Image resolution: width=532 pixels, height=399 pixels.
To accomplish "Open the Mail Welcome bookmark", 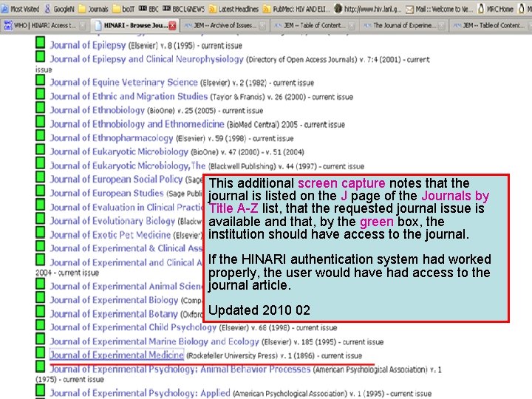I will (x=440, y=9).
